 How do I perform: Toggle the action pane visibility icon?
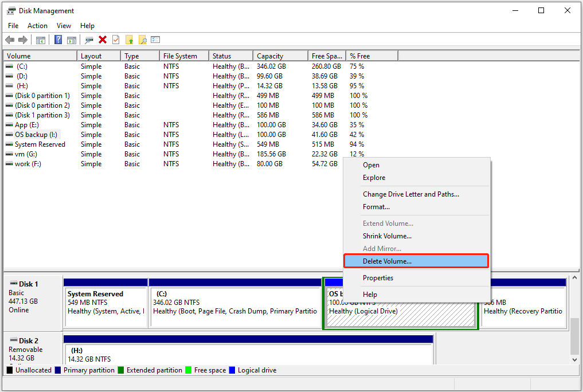click(72, 40)
